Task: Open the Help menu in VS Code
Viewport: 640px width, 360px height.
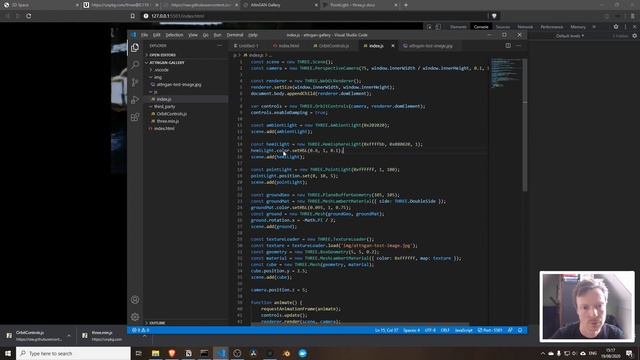Action: [x=253, y=35]
